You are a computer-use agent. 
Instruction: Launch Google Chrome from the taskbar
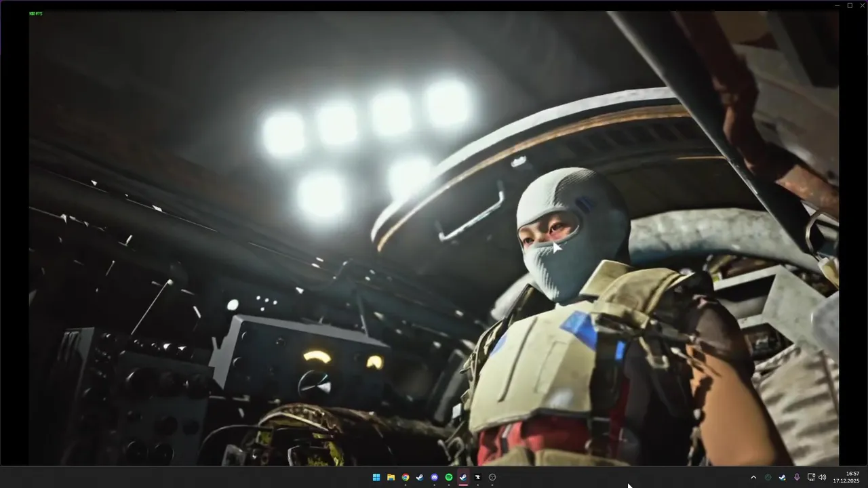406,477
